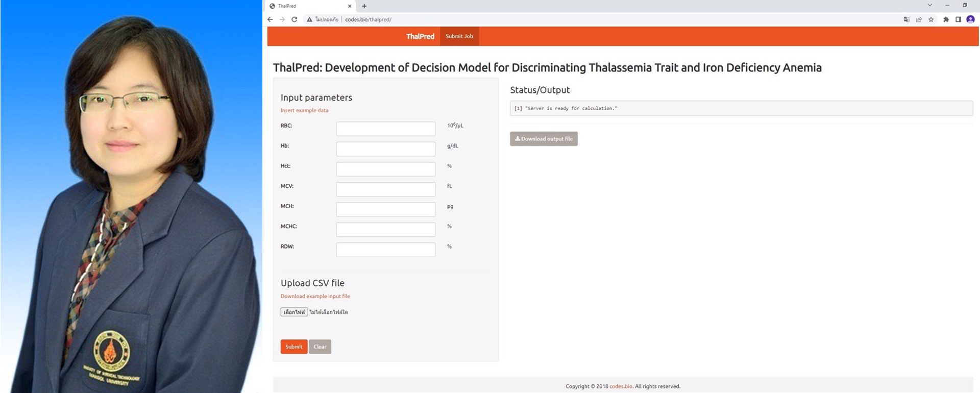Open the Google Translate icon in address bar
The width and height of the screenshot is (980, 393).
[906, 19]
